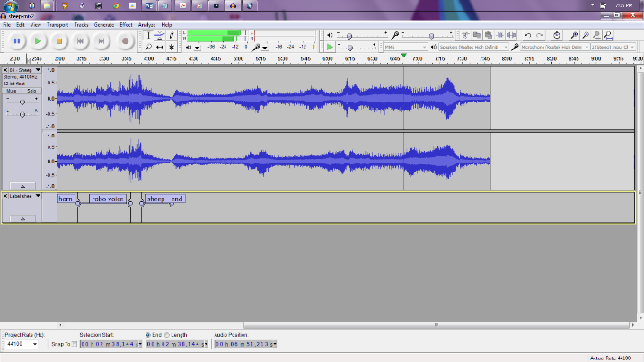Mute the Sheep audio track

12,91
